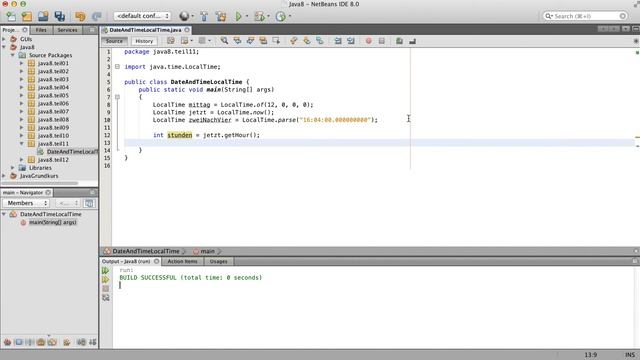640x360 pixels.
Task: Click the DateAndTimeLocalTime breadcrumb
Action: point(146,251)
